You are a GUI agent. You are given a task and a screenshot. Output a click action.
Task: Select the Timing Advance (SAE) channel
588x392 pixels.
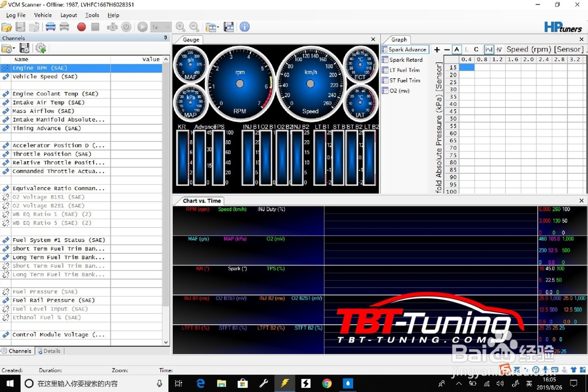coord(81,128)
